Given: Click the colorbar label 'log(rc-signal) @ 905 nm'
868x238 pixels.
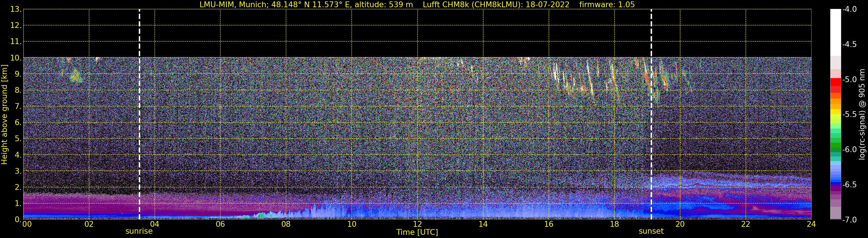Looking at the screenshot, I should (862, 114).
